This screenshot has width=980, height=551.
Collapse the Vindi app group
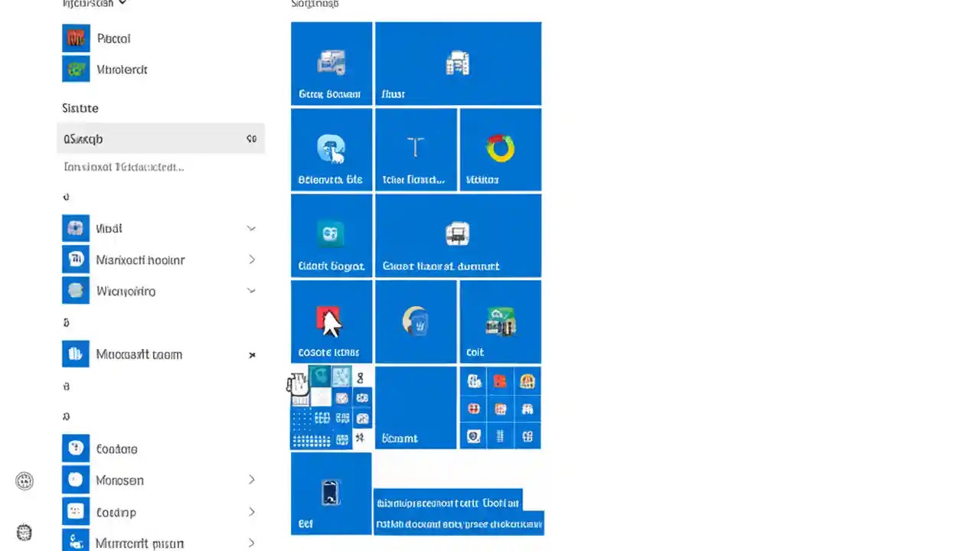[x=252, y=227]
